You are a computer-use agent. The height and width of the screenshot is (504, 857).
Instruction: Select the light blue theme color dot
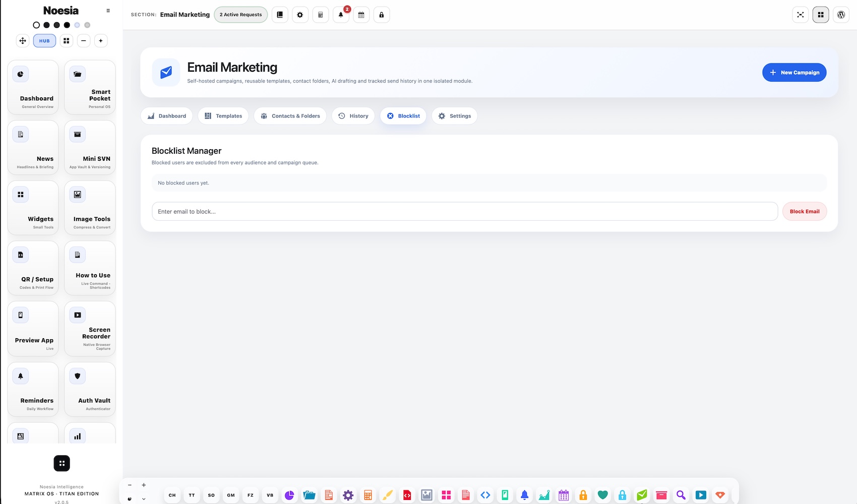click(x=77, y=25)
